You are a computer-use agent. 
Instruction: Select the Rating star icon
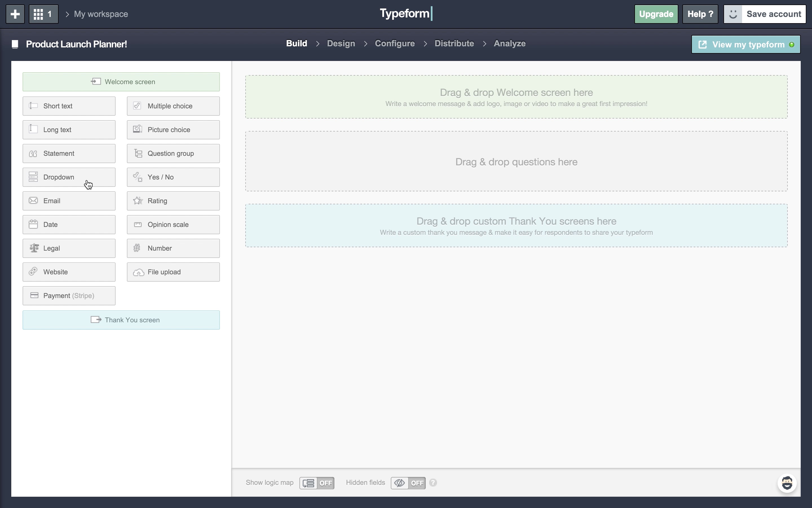click(x=138, y=201)
